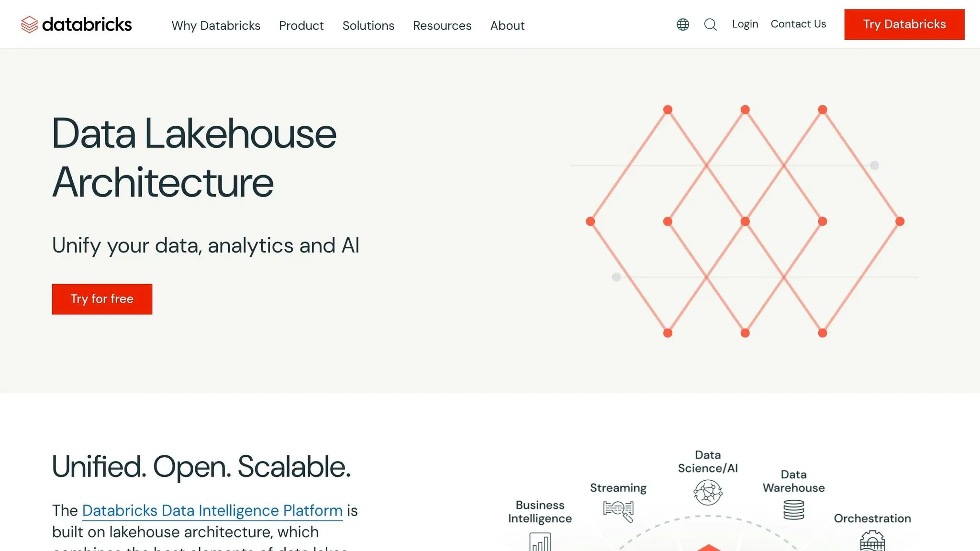
Task: Click the Streaming diagram icon
Action: (x=618, y=511)
